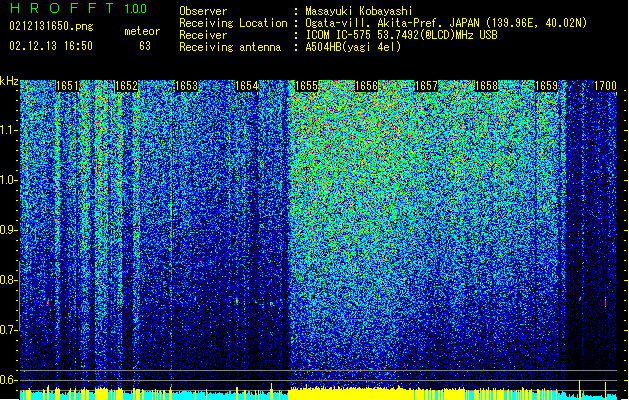Click the file name 0212131650.png
This screenshot has height=400, width=629.
(51, 27)
